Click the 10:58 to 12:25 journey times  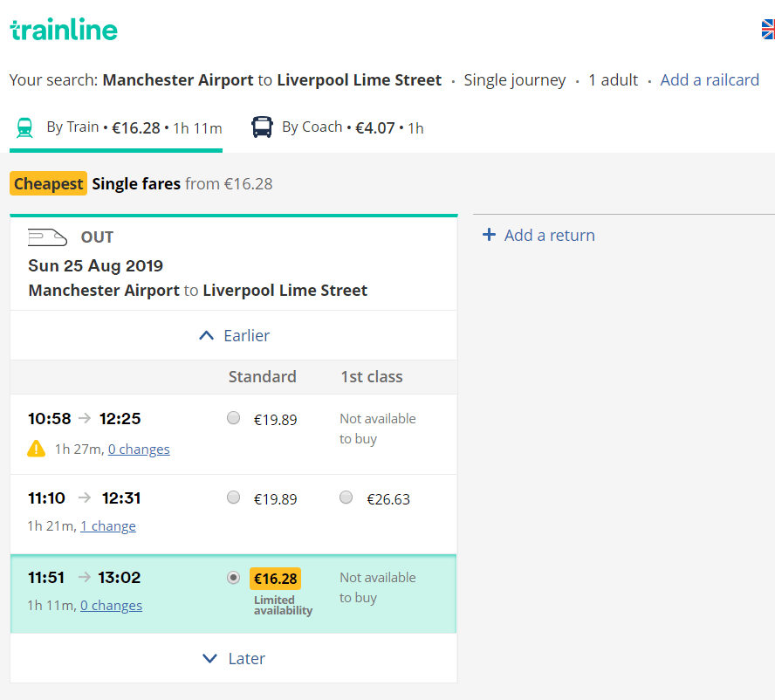click(85, 419)
